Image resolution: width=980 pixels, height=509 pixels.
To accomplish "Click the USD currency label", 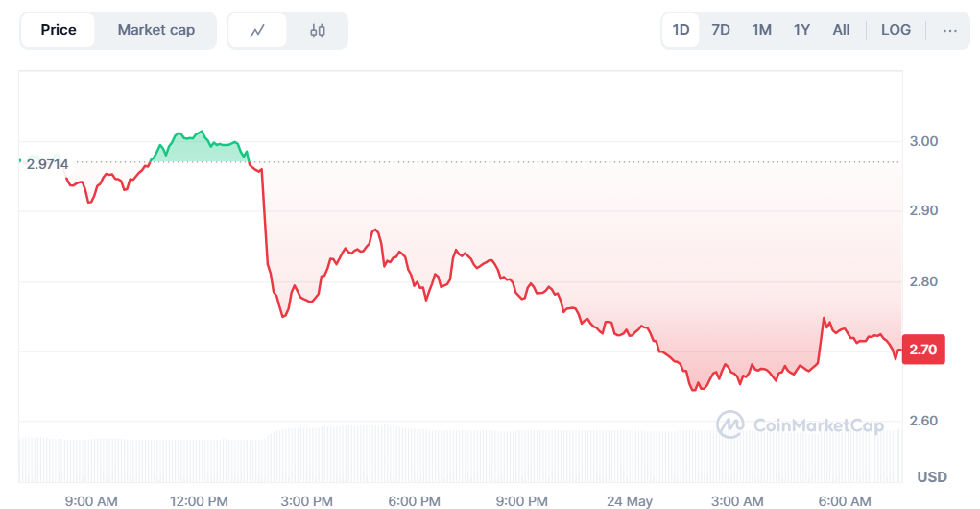I will click(932, 477).
